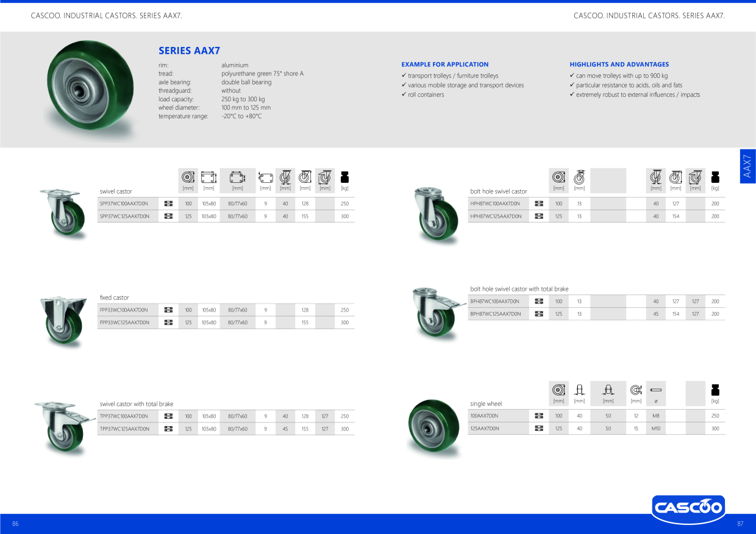This screenshot has height=534, width=756.
Task: Click the bearing icon in row FPP33WC125AAX7D0N
Action: pos(169,322)
